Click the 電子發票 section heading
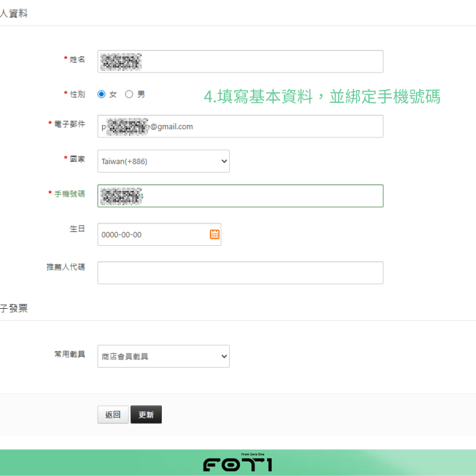476x476 pixels. point(14,308)
